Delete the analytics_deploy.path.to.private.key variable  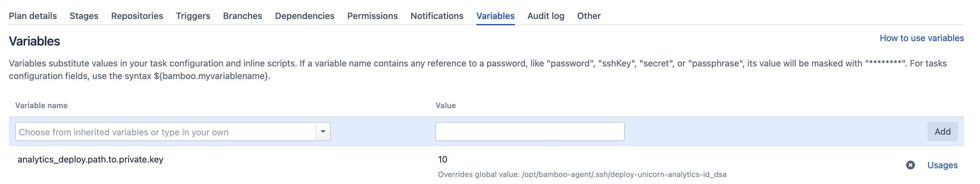click(910, 165)
